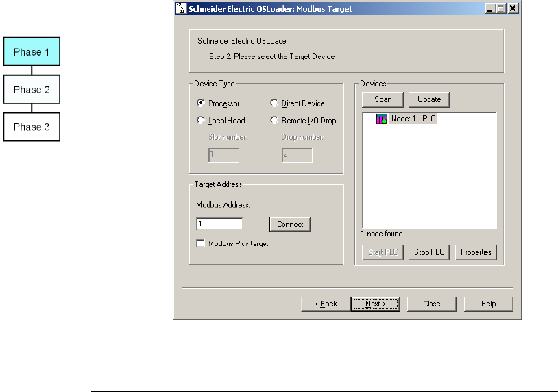Click the Start PLC button
The height and width of the screenshot is (392, 558).
point(383,252)
